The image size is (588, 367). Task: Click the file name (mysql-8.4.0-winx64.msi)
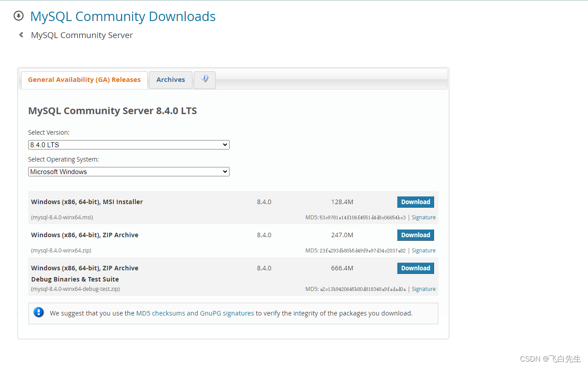pos(62,218)
